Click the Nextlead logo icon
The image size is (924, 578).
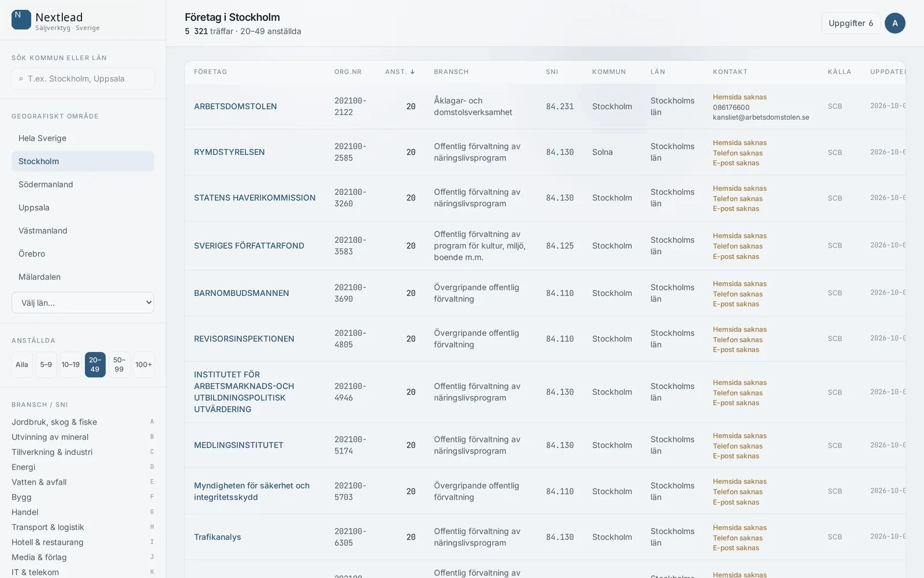tap(21, 20)
